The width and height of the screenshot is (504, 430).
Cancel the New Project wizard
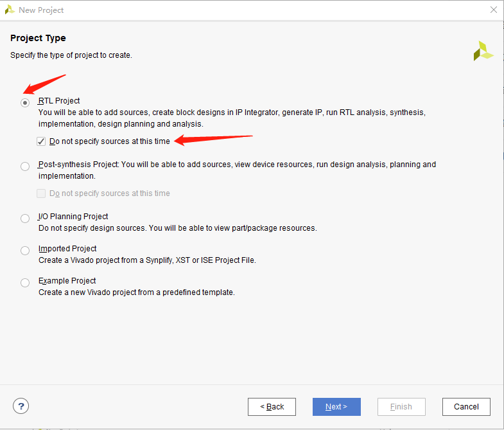click(x=466, y=407)
